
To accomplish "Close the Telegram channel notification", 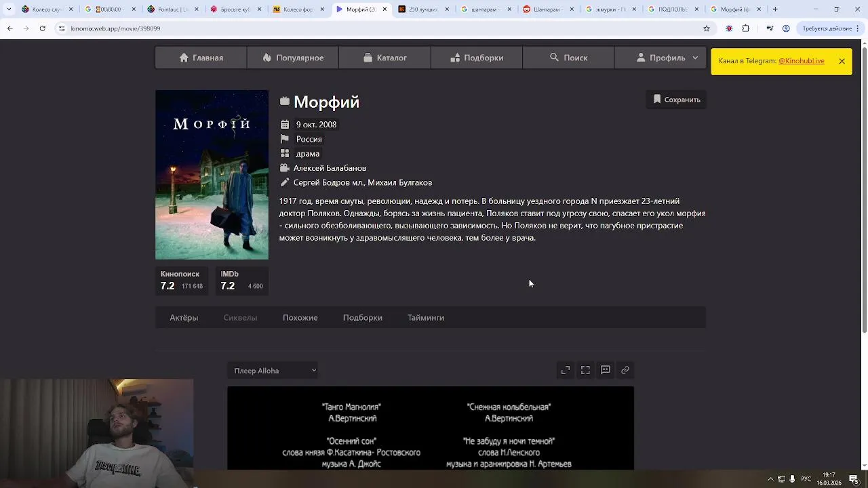I will coord(842,61).
